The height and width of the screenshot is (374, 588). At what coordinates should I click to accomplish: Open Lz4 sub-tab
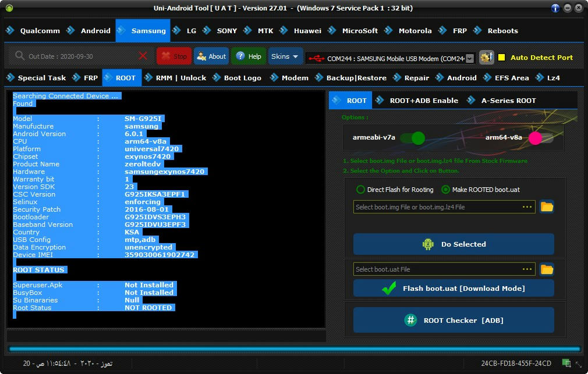tap(548, 78)
